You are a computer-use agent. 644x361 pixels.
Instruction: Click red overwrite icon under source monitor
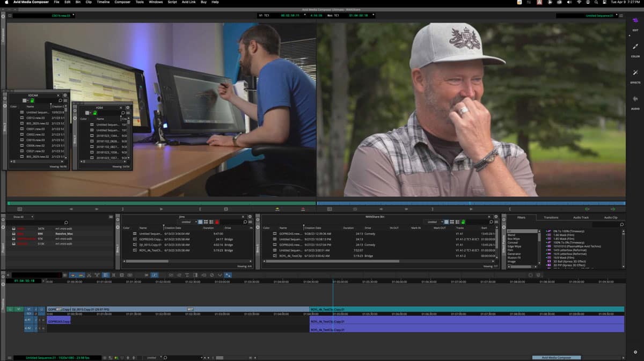(303, 209)
